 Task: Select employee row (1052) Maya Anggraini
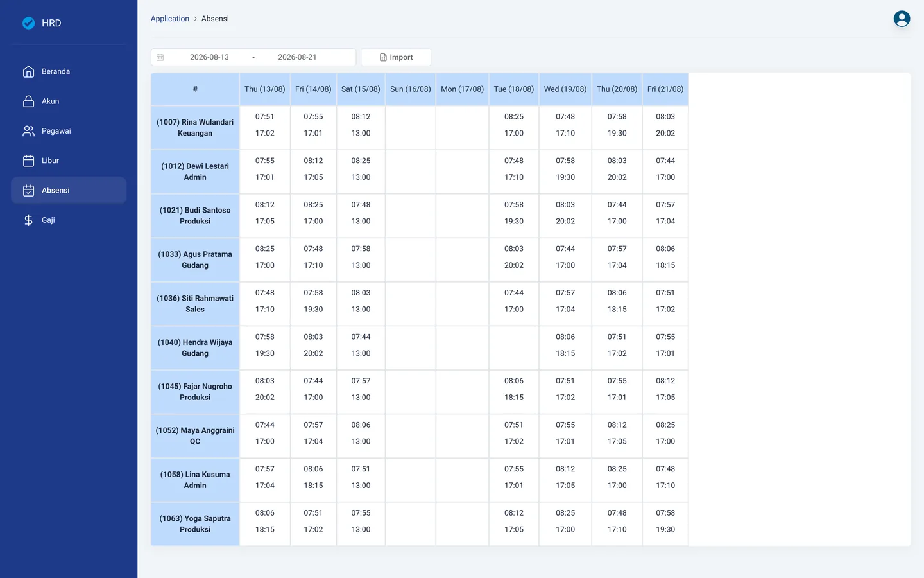(x=195, y=436)
